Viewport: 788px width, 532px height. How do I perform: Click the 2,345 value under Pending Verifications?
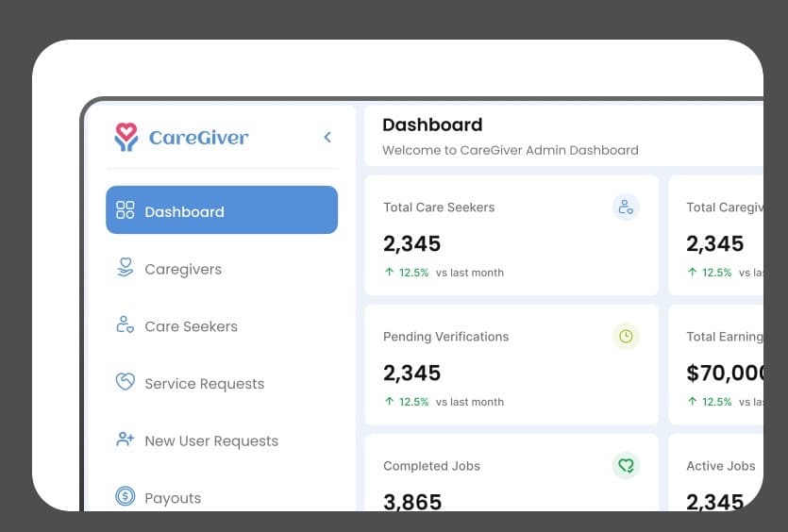[x=412, y=373]
